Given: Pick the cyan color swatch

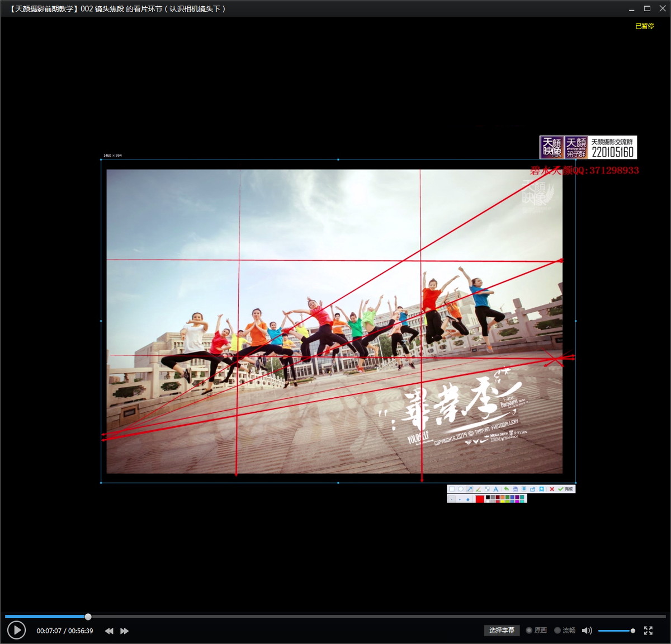Looking at the screenshot, I should pos(522,501).
